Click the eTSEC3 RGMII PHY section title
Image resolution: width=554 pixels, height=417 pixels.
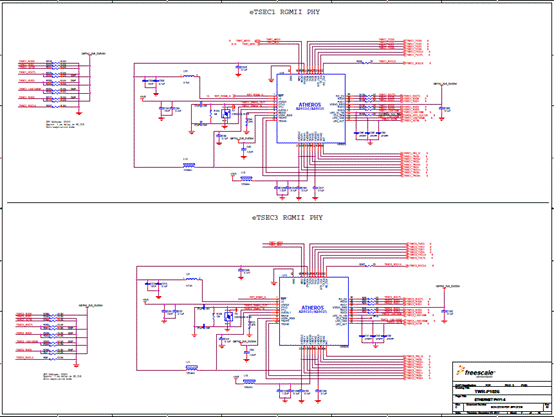click(287, 218)
